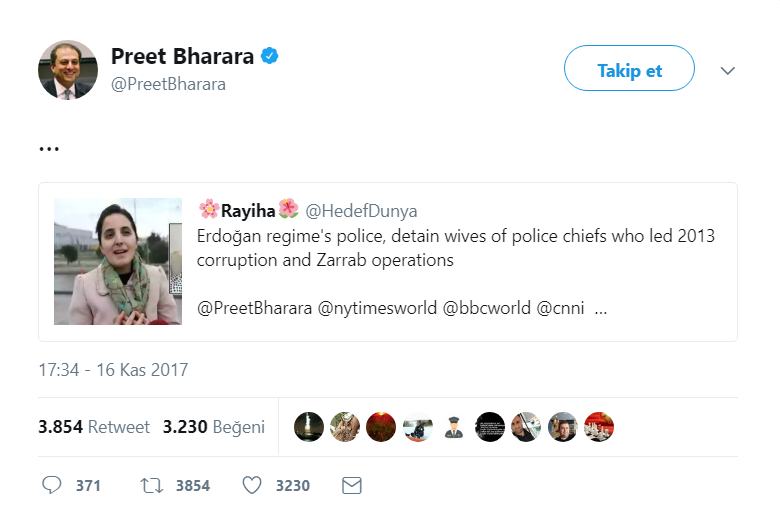Screen dimensions: 780x532
Task: Click the tweet timestamp 17:34 - 16 Kas 2017
Action: 113,370
